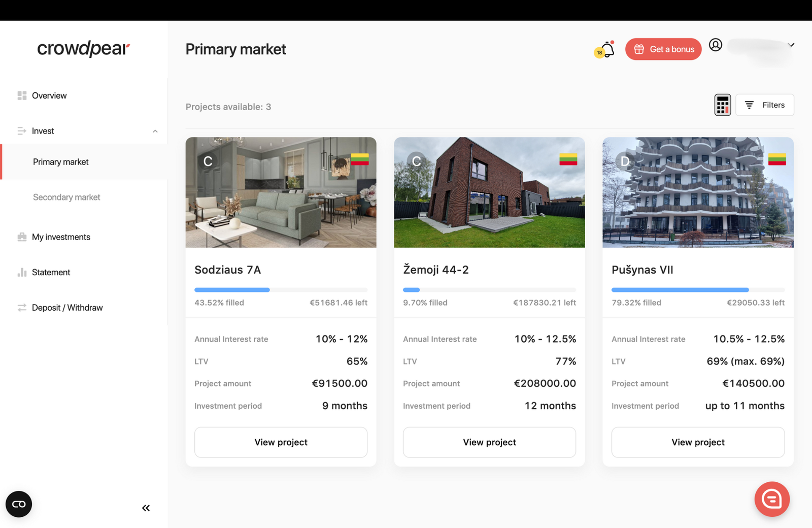Open Secondary market
The image size is (812, 528).
pos(66,197)
